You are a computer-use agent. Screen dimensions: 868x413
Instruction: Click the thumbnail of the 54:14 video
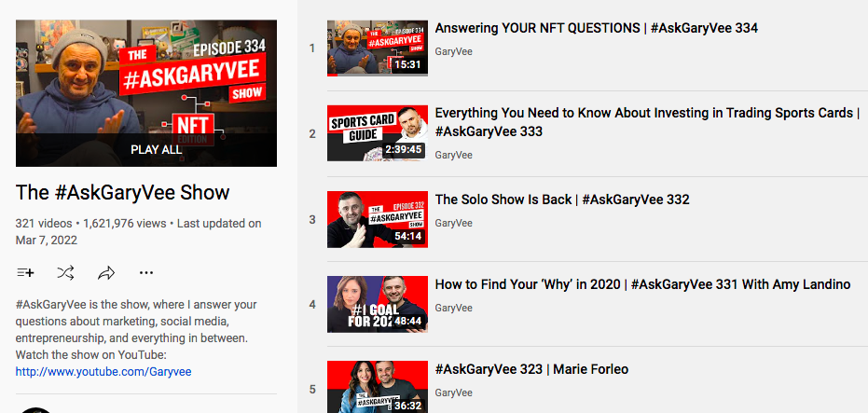(378, 219)
